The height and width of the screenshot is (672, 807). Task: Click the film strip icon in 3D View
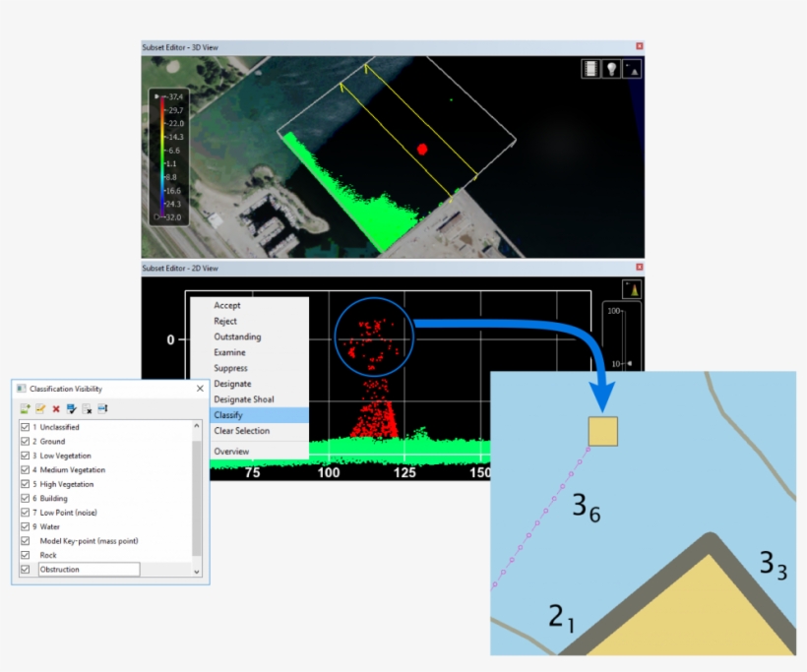590,69
